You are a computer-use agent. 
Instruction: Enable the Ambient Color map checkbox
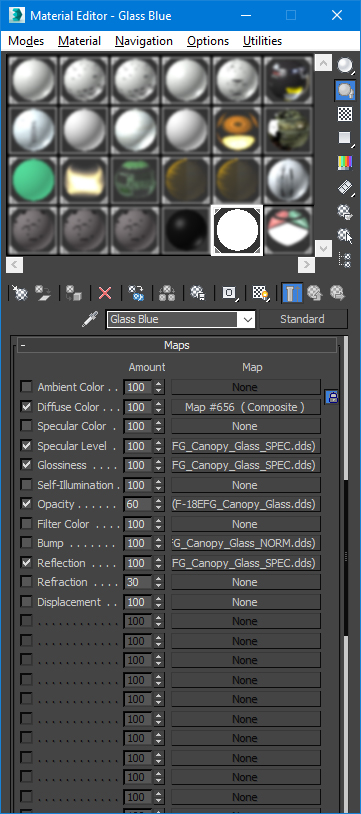(x=26, y=387)
